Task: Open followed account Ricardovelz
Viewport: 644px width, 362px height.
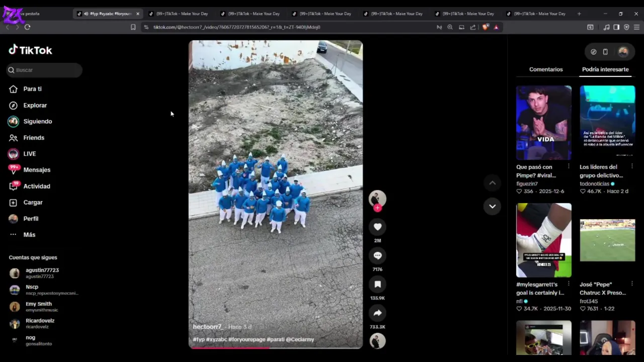Action: pos(32,323)
